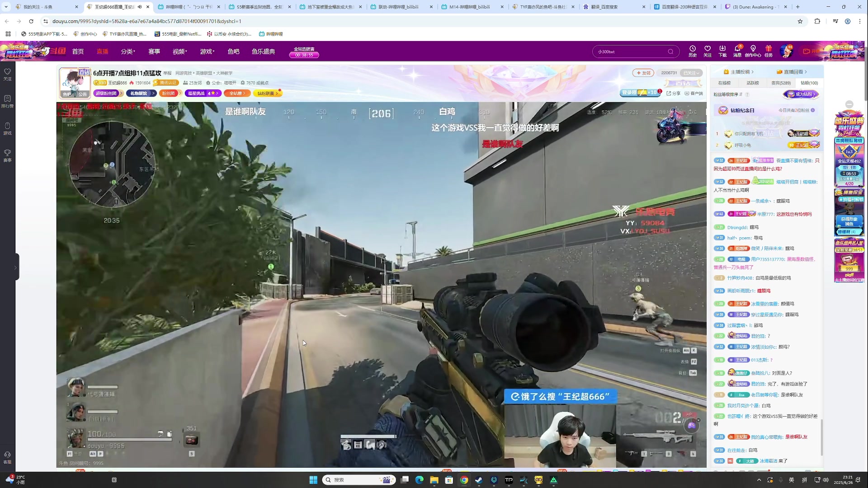868x488 pixels.
Task: Open 鱼吧 in navigation
Action: pyautogui.click(x=233, y=52)
